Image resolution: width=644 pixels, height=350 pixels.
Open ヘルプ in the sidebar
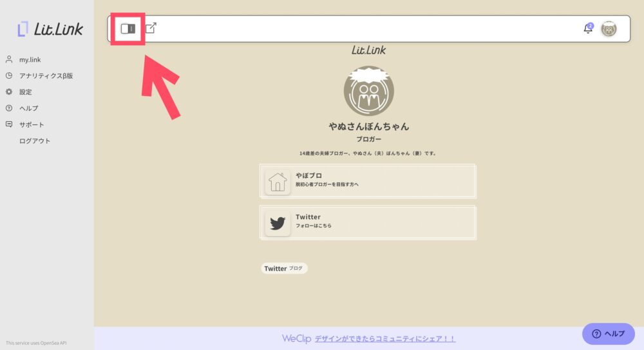[x=29, y=108]
